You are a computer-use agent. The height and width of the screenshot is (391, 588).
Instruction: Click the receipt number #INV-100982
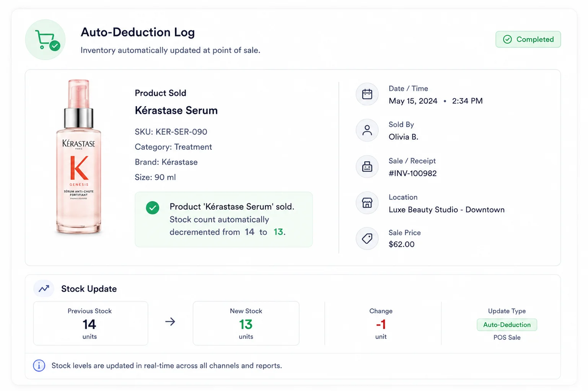coord(412,173)
